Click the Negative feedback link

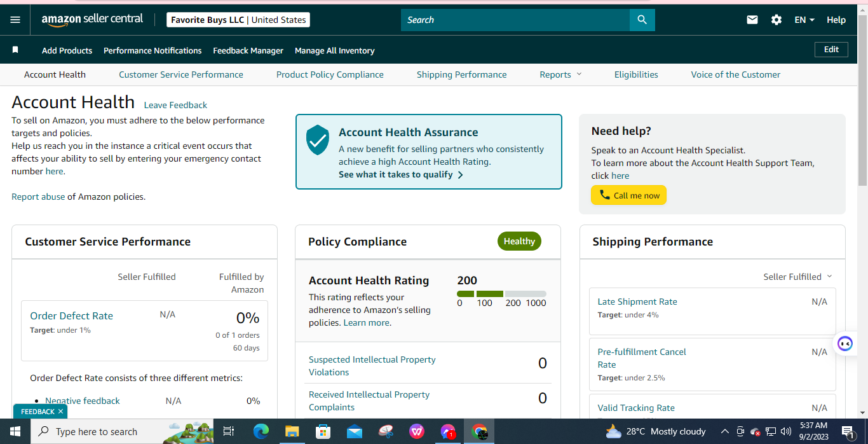click(x=83, y=401)
